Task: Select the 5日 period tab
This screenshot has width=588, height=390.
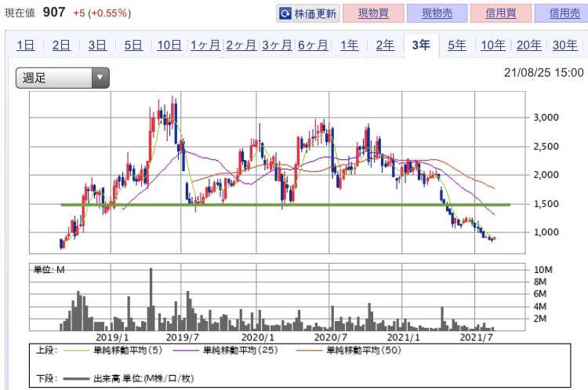Action: click(133, 45)
